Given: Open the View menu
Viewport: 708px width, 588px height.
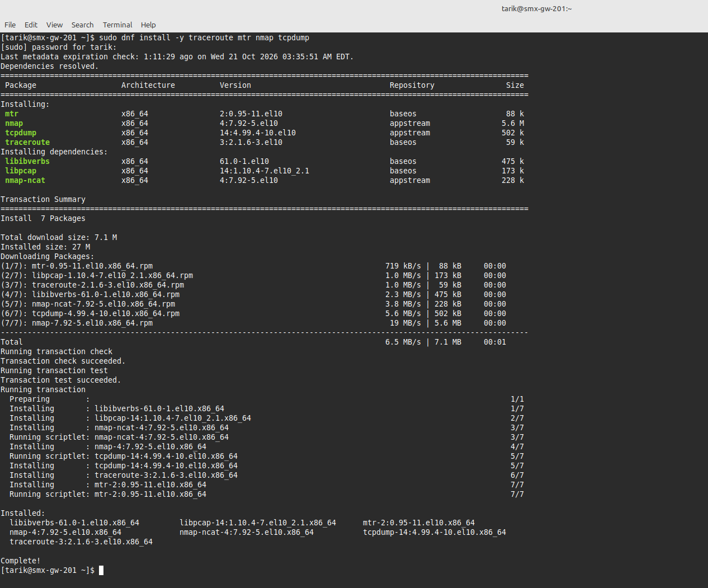Looking at the screenshot, I should [x=54, y=25].
